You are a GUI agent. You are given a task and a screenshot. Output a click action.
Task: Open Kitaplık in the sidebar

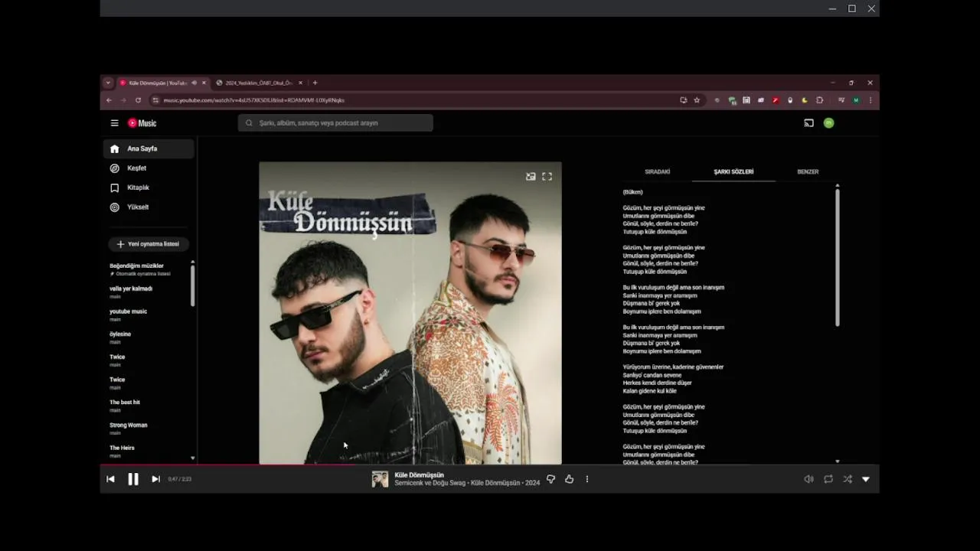point(149,187)
